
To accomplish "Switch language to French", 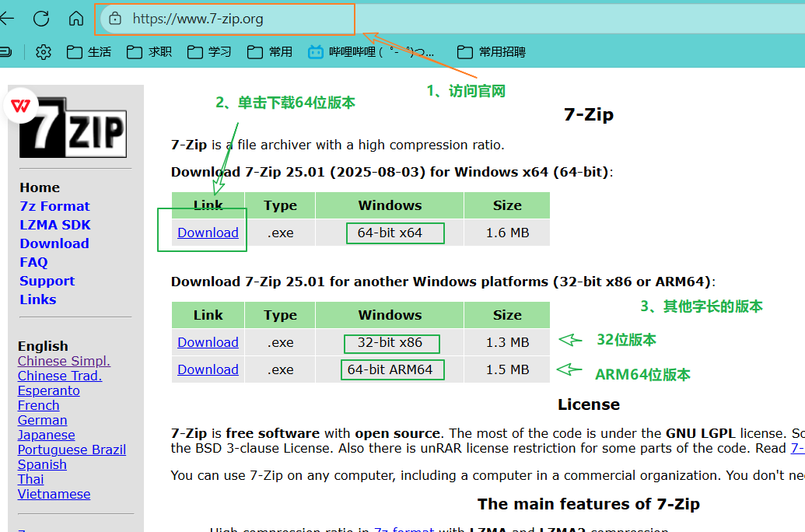I will point(39,405).
